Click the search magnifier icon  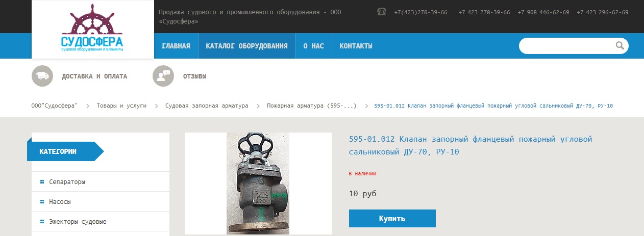620,46
